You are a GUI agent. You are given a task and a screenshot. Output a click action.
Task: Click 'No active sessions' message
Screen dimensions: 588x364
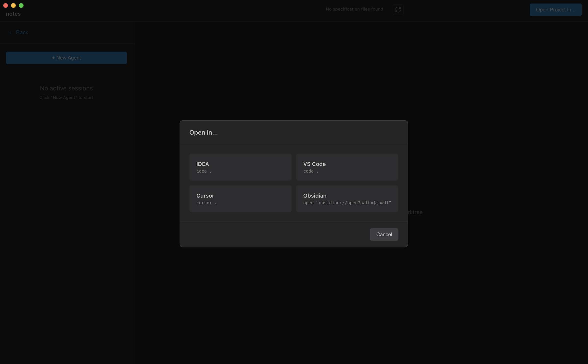pos(66,88)
